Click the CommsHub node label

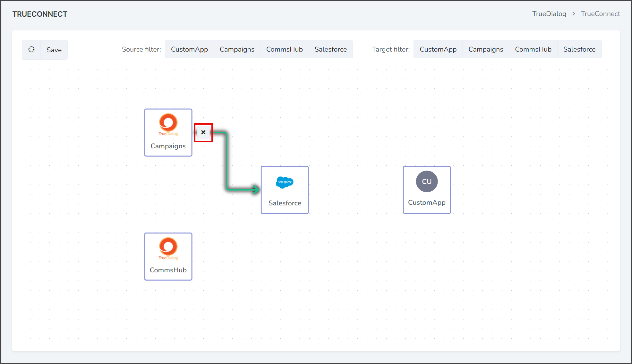click(x=168, y=270)
